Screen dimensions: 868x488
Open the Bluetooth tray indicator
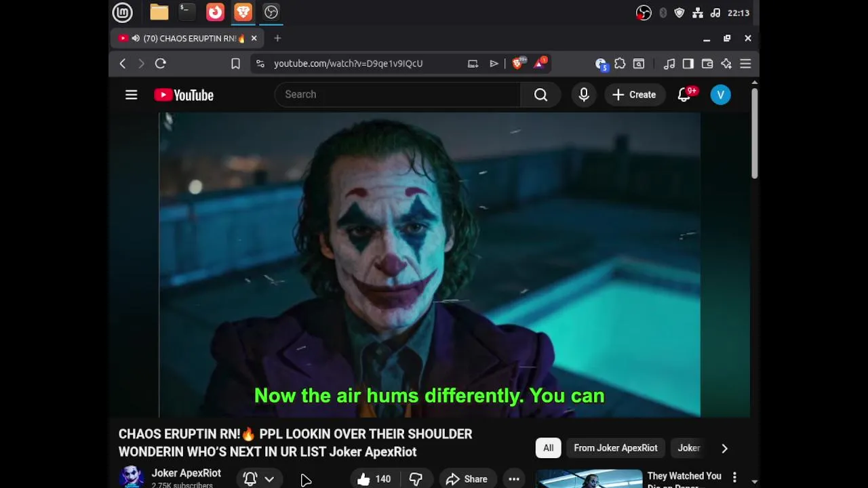tap(663, 13)
